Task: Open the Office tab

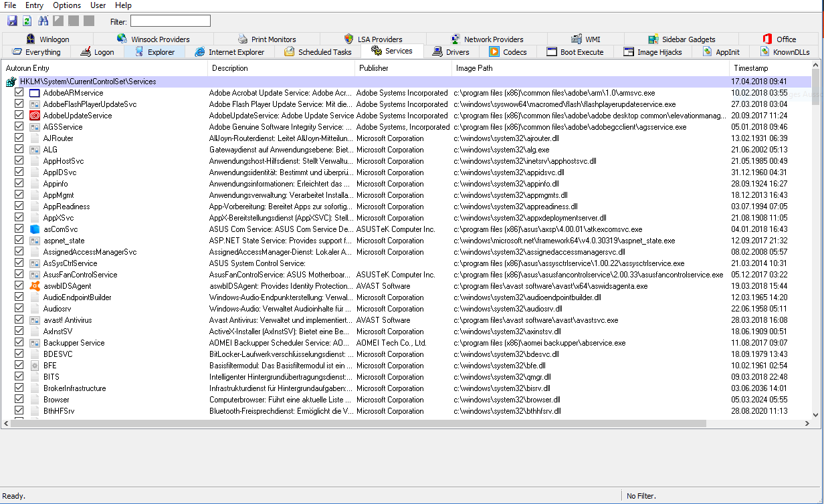Action: point(779,39)
